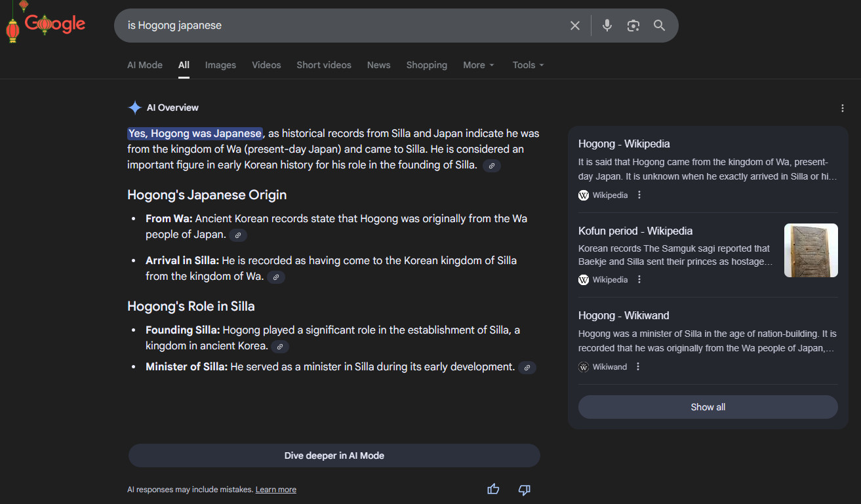Image resolution: width=861 pixels, height=504 pixels.
Task: Open the Videos tab
Action: pyautogui.click(x=266, y=65)
